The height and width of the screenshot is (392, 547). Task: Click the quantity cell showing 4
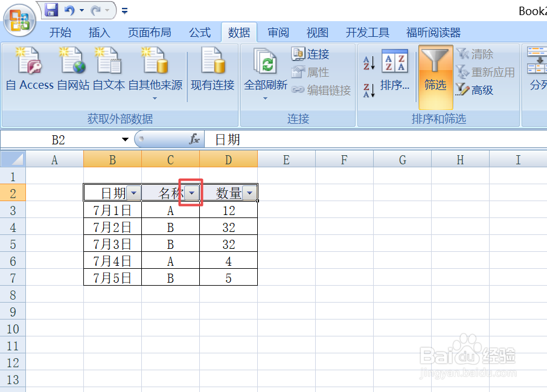pos(228,261)
